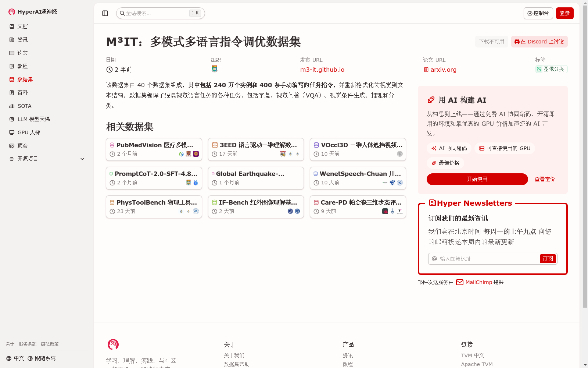Image resolution: width=588 pixels, height=368 pixels.
Task: Click the GPU 天梯 monitor icon
Action: pyautogui.click(x=12, y=132)
